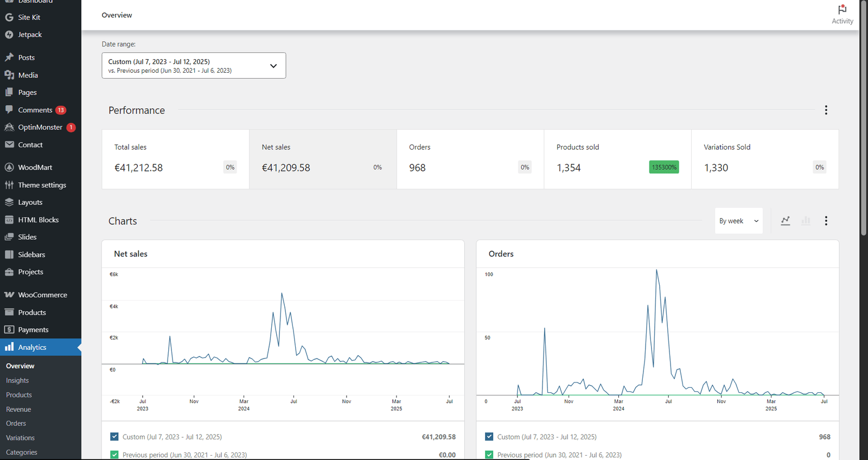Open Categories analytics report
The width and height of the screenshot is (868, 460).
[x=22, y=452]
